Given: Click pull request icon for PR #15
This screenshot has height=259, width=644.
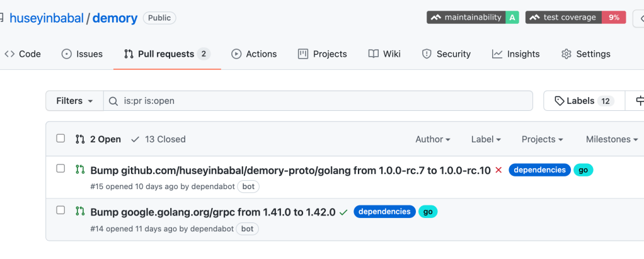Looking at the screenshot, I should 80,169.
